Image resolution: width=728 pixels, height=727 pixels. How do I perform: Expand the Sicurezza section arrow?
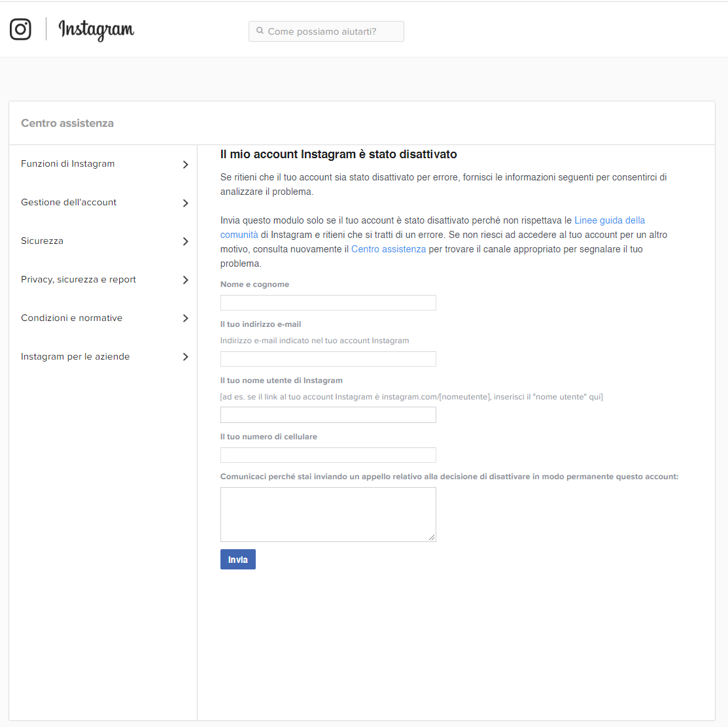pos(186,242)
